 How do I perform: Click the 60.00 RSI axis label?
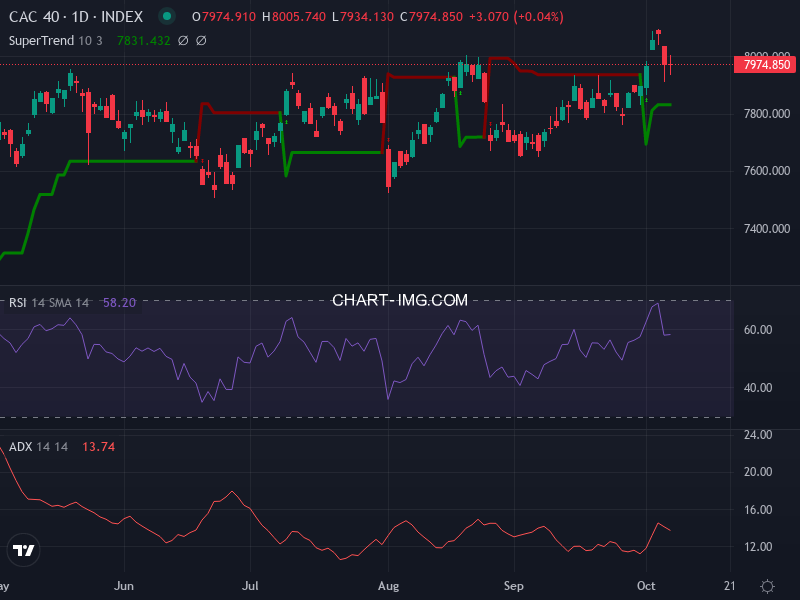(757, 330)
